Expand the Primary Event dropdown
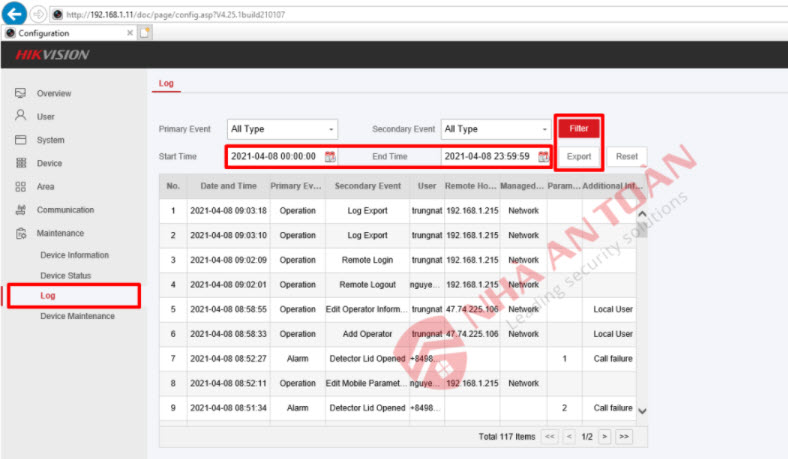 pos(282,129)
